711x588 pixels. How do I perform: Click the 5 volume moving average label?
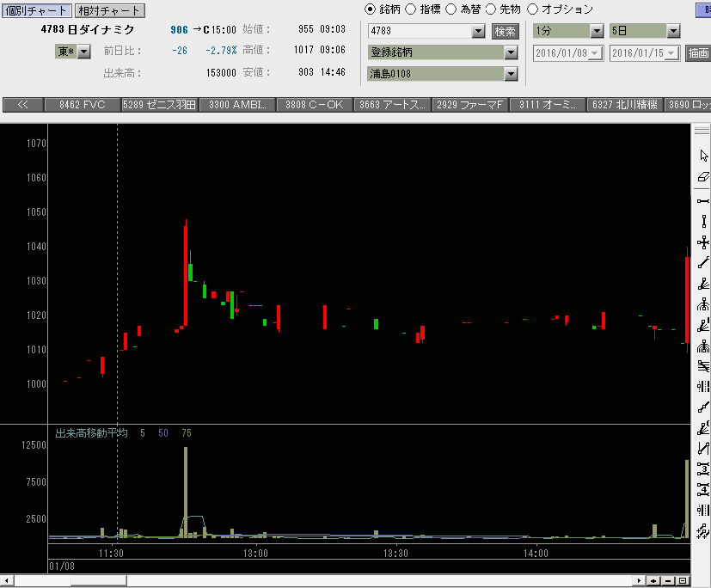(143, 433)
